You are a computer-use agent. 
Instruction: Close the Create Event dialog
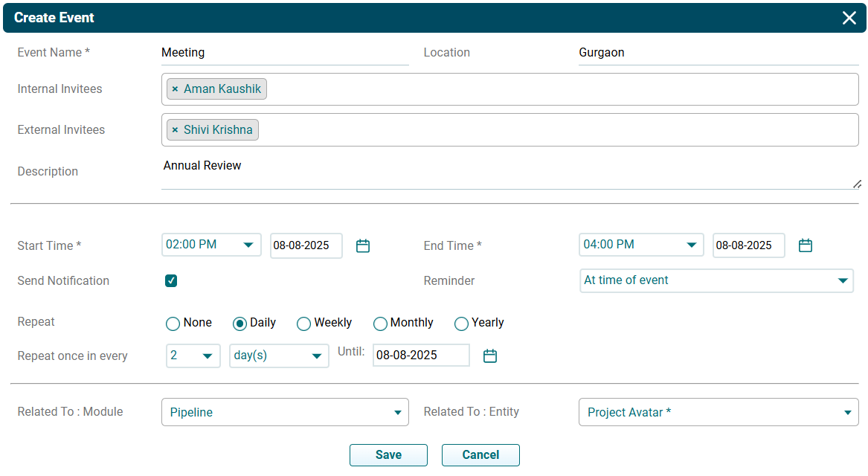(849, 18)
